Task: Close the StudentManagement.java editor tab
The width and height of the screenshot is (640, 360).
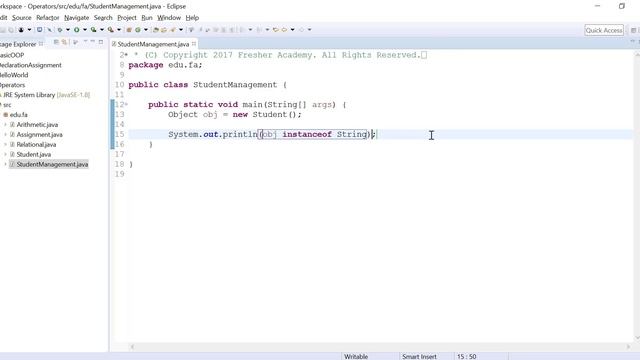Action: pyautogui.click(x=194, y=44)
